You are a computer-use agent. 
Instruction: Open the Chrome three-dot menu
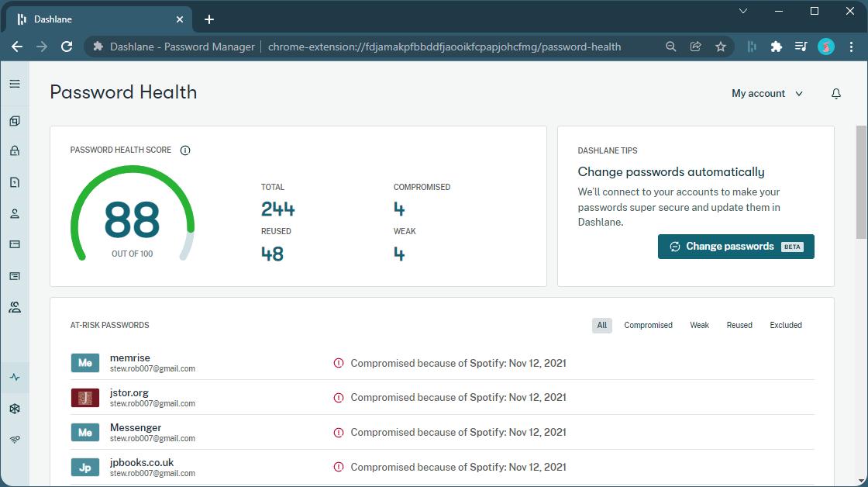[x=852, y=47]
